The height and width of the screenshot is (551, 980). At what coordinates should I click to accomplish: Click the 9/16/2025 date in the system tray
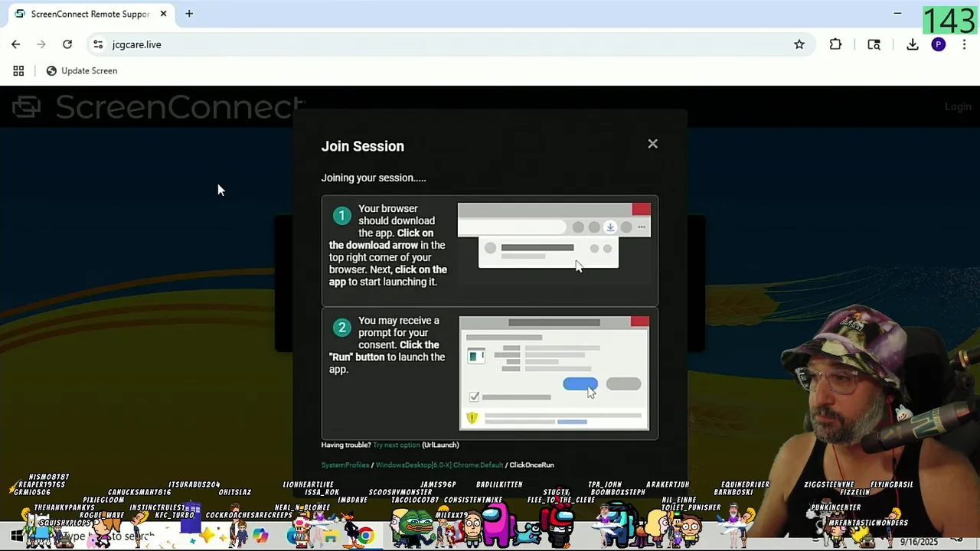click(919, 542)
